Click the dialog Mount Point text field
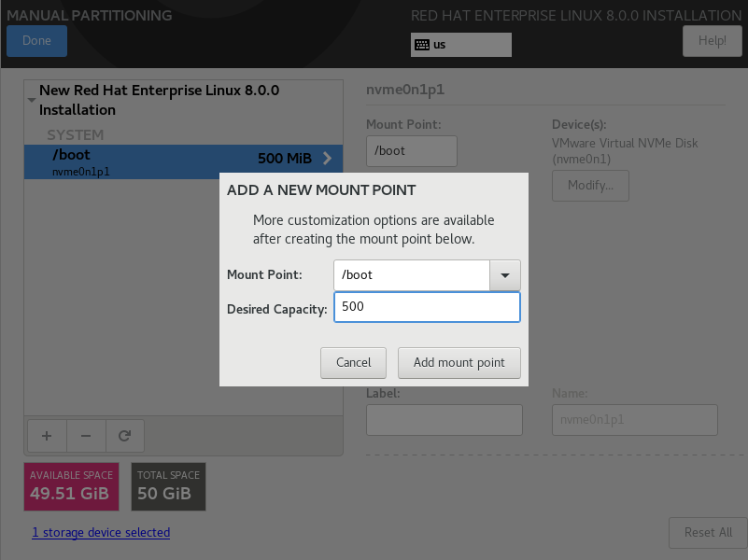This screenshot has width=748, height=560. (412, 275)
